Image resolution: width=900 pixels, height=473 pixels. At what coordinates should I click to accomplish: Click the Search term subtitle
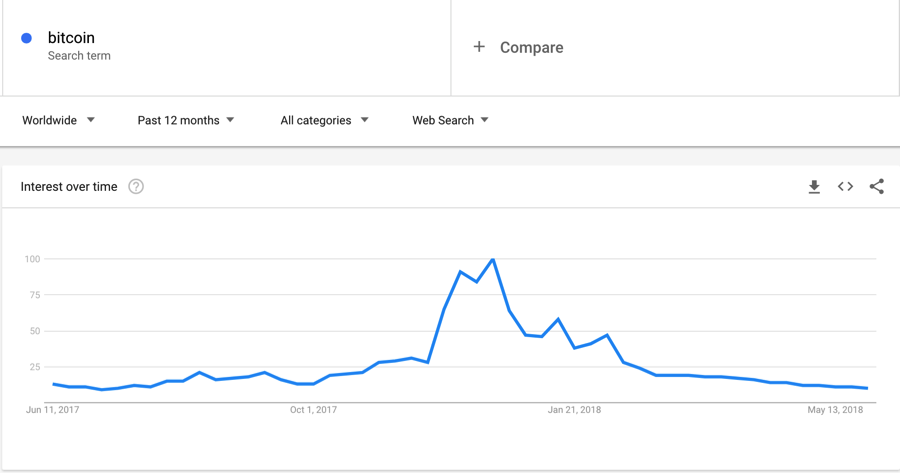point(79,56)
